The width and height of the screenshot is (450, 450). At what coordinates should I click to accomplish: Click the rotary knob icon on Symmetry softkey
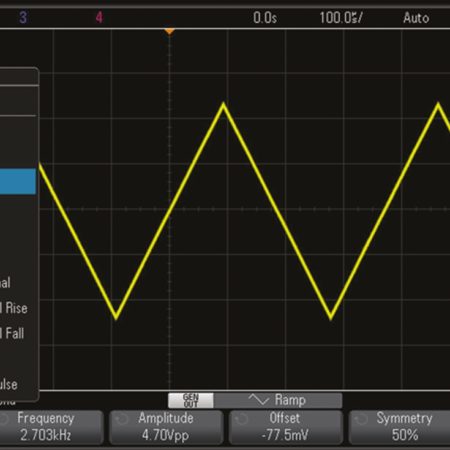[x=361, y=419]
